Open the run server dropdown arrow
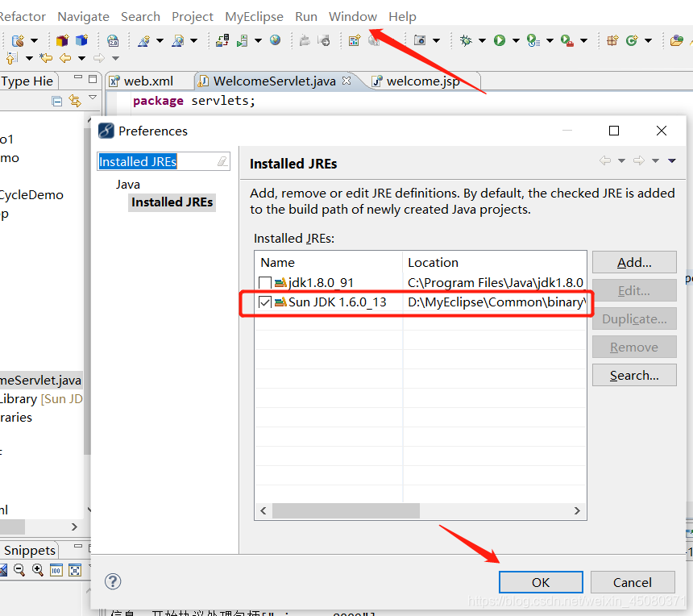 pyautogui.click(x=258, y=40)
